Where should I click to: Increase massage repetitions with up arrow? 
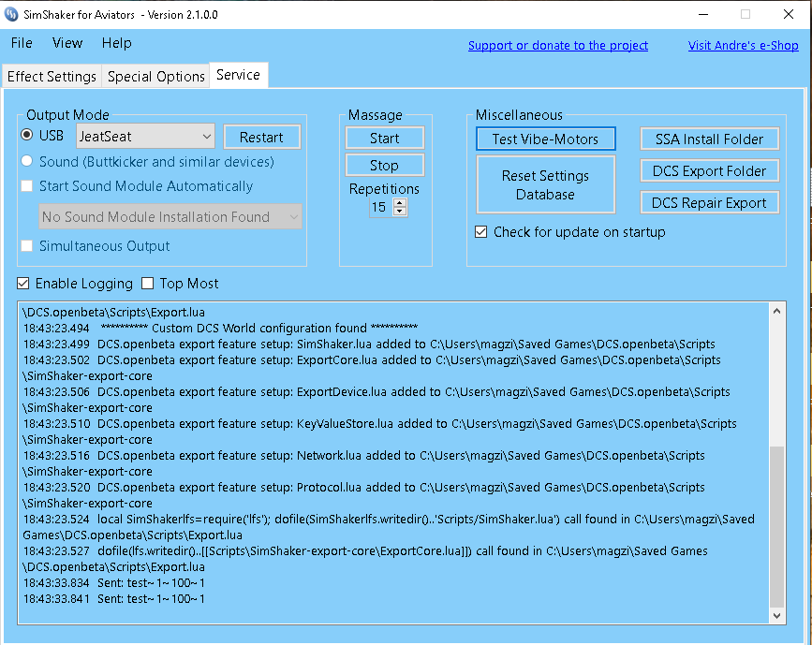(400, 203)
